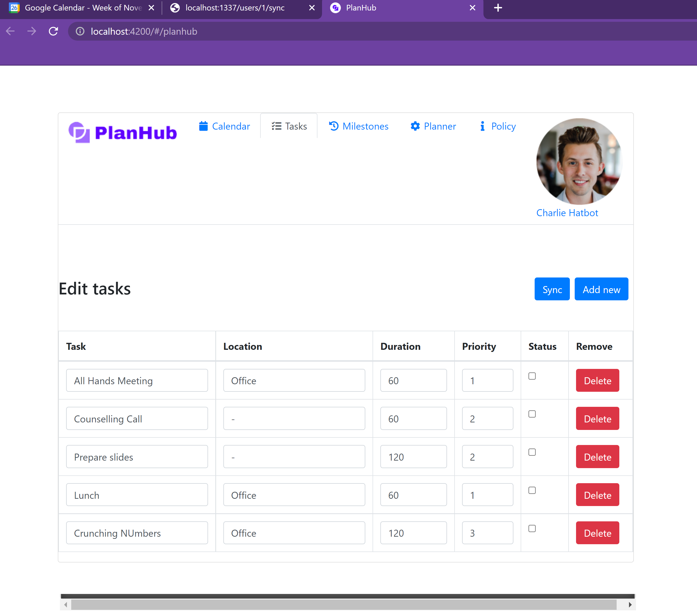
Task: Switch to the Tasks tab
Action: (289, 126)
